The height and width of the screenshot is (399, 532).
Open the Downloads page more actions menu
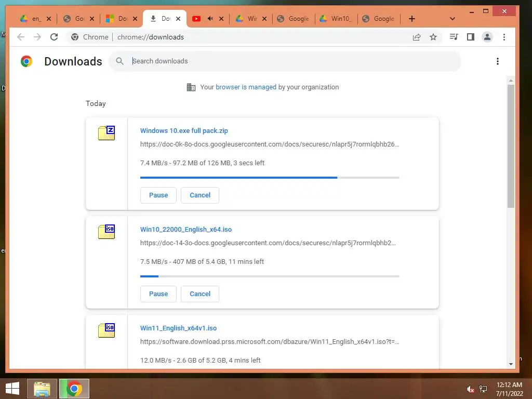pos(497,61)
